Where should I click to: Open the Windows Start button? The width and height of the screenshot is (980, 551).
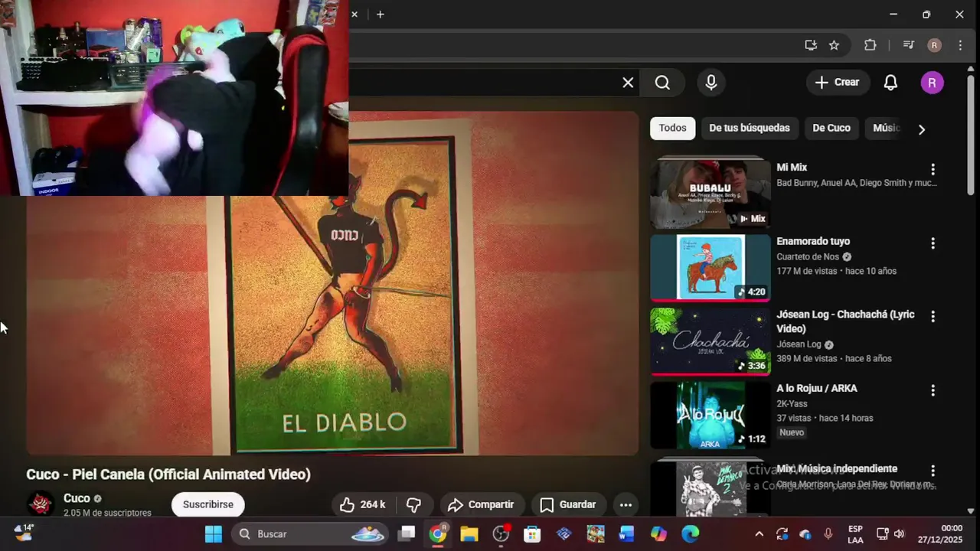coord(214,534)
